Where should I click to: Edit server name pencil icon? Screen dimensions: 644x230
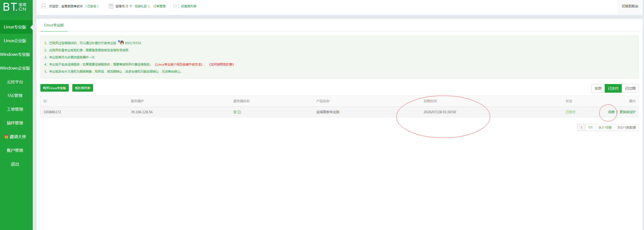[x=239, y=112]
